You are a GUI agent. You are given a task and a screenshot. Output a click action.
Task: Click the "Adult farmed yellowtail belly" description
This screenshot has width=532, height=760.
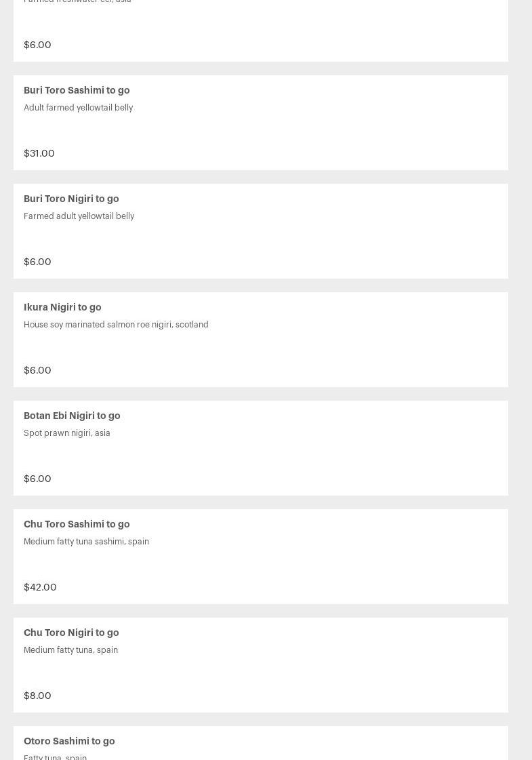(78, 108)
